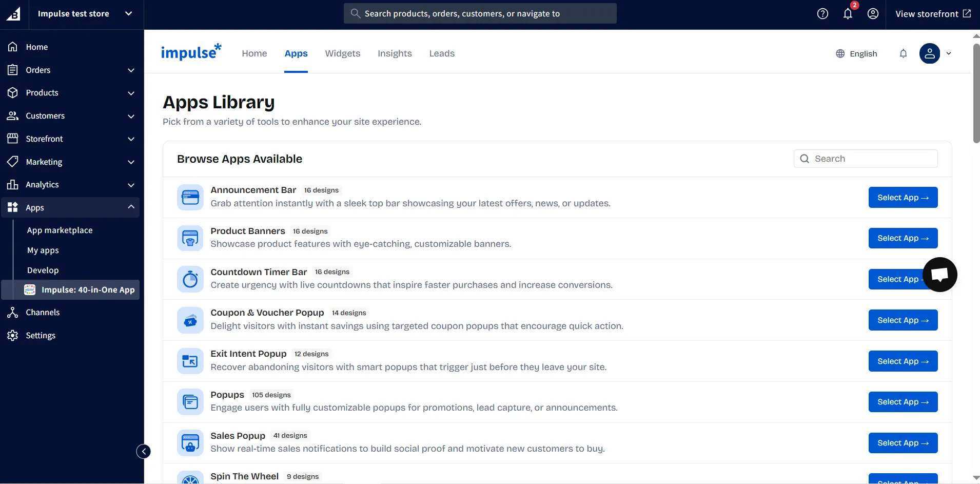The height and width of the screenshot is (484, 980).
Task: Collapse the sidebar with the arrow button
Action: pos(144,451)
